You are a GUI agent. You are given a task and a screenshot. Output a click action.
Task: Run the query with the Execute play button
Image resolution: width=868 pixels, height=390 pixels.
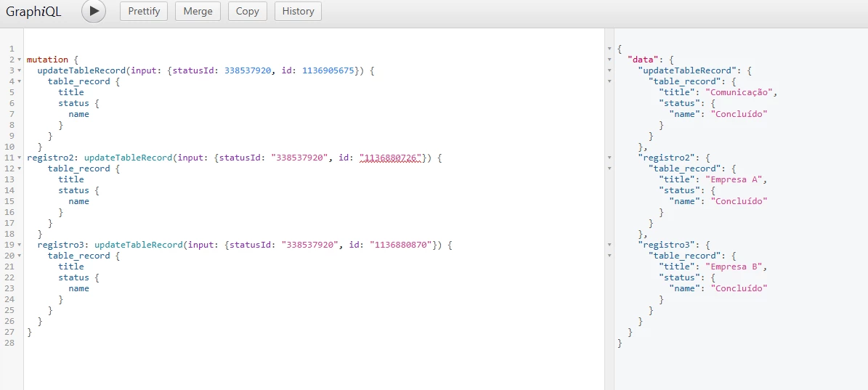coord(94,11)
